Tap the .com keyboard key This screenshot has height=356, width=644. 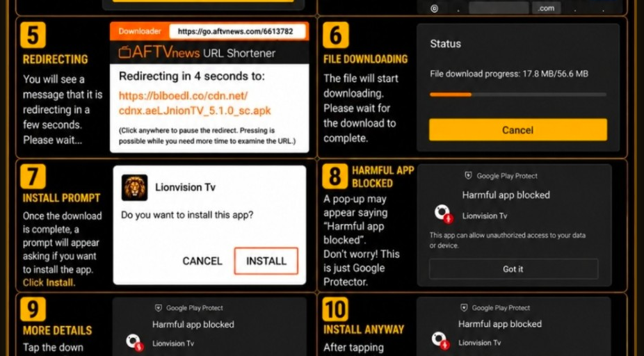point(546,8)
